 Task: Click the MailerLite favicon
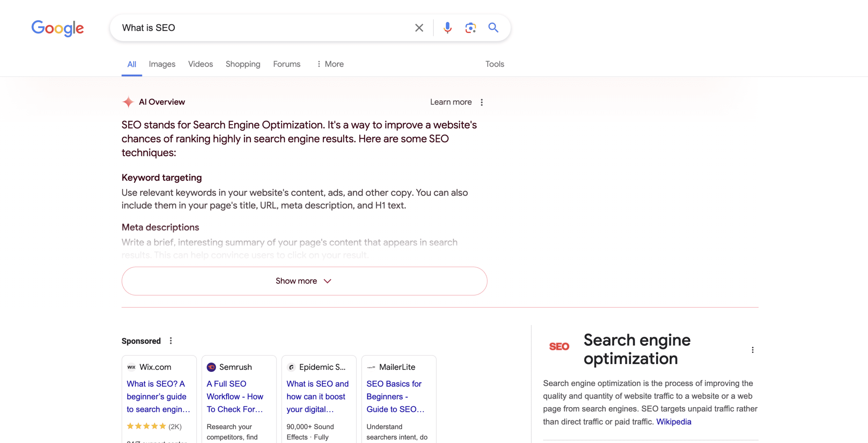371,367
